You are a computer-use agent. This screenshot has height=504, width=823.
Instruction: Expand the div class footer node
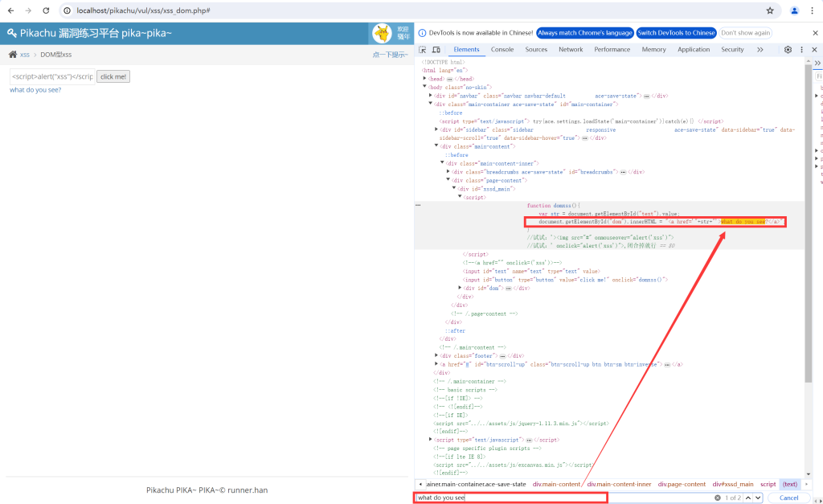click(436, 355)
